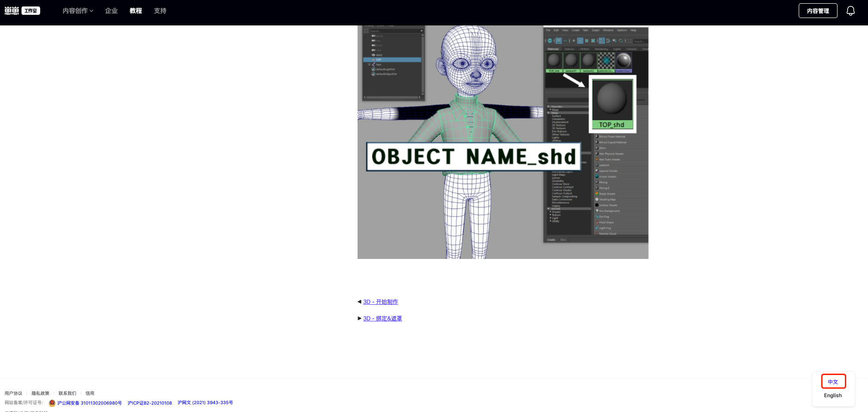
Task: Open the previous article 3D - 开始制作
Action: pyautogui.click(x=380, y=302)
